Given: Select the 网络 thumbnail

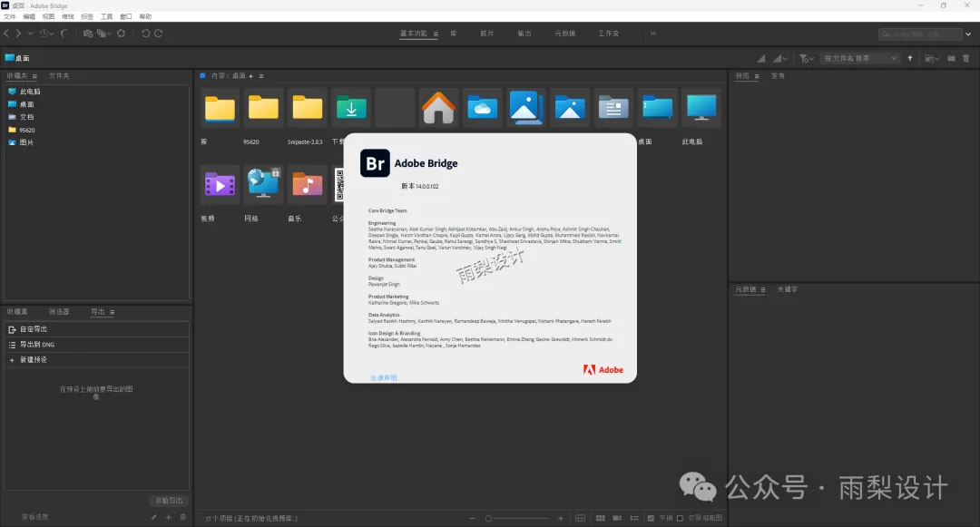Looking at the screenshot, I should point(264,185).
